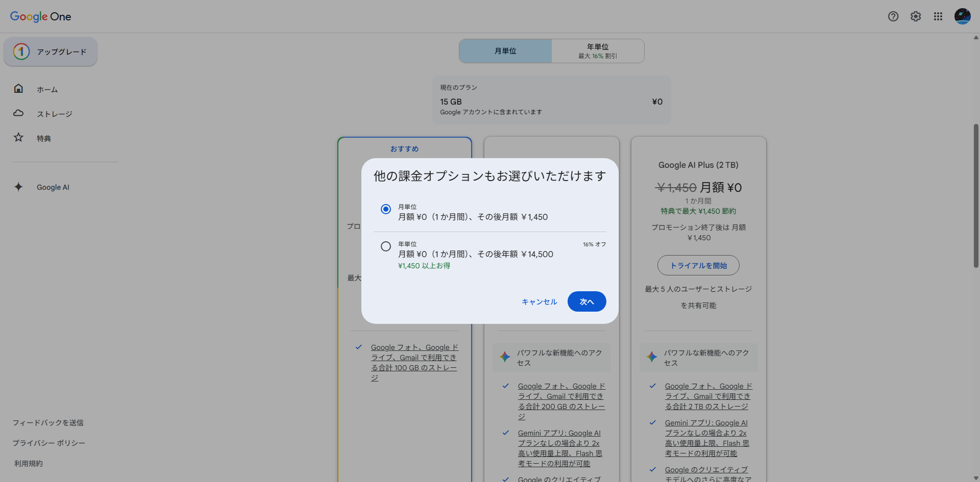Click Gemini sparkle icon in the Google AI Plus card
This screenshot has width=980, height=482.
pos(652,357)
